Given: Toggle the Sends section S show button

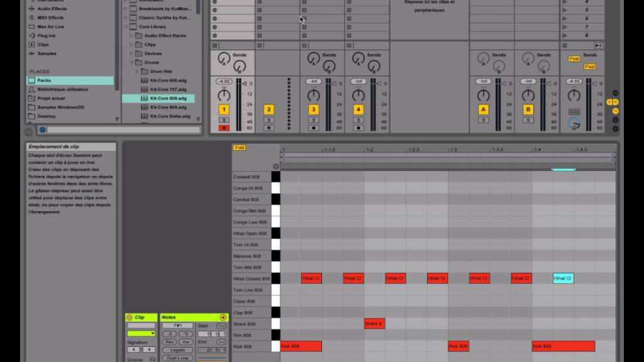Looking at the screenshot, I should pos(609,102).
